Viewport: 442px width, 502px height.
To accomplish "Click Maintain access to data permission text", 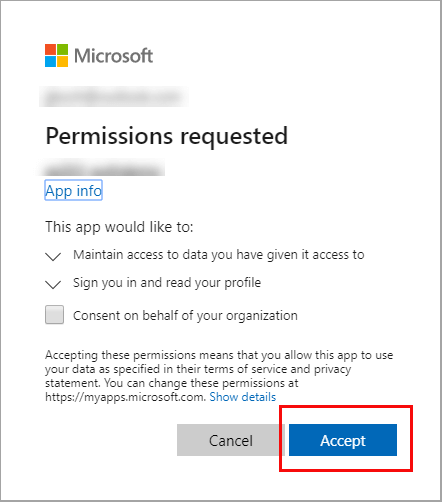I will pos(219,255).
